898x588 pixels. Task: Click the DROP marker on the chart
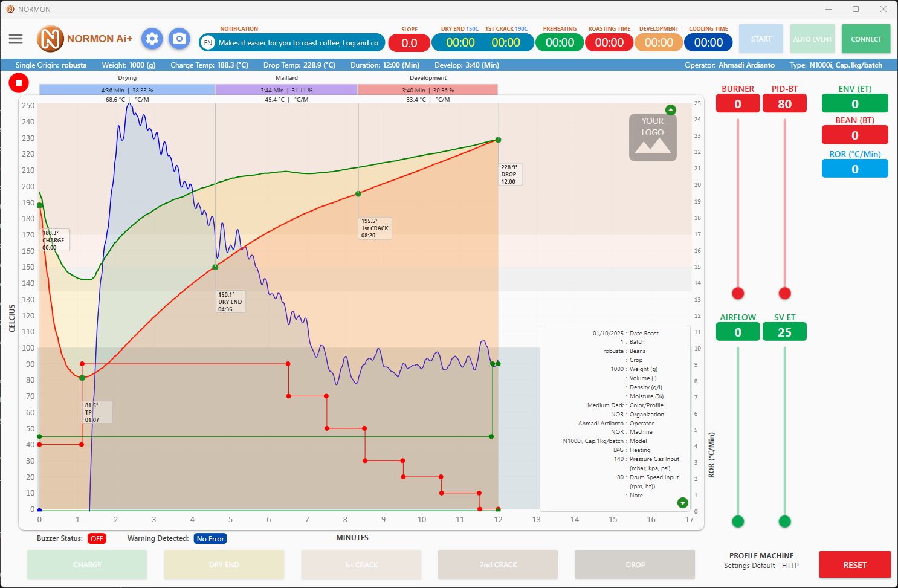point(498,140)
